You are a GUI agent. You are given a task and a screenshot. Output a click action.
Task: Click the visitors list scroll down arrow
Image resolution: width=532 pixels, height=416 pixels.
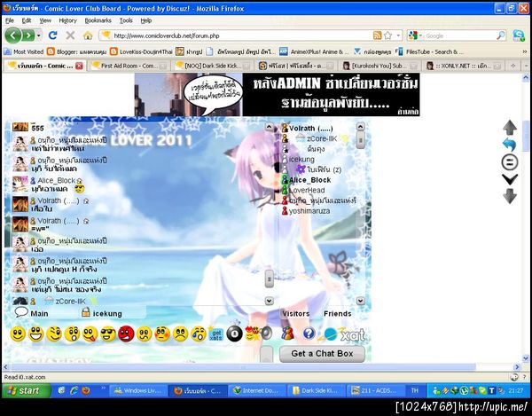360,301
